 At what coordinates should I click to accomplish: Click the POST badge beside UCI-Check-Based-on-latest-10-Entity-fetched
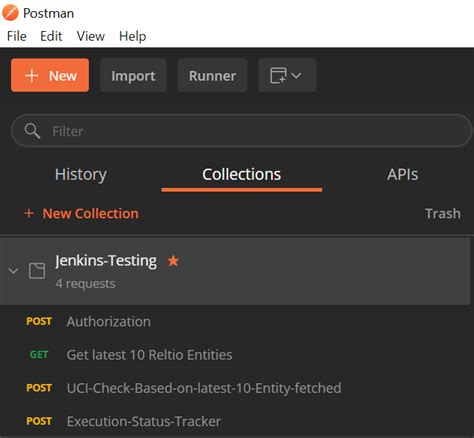(x=39, y=388)
